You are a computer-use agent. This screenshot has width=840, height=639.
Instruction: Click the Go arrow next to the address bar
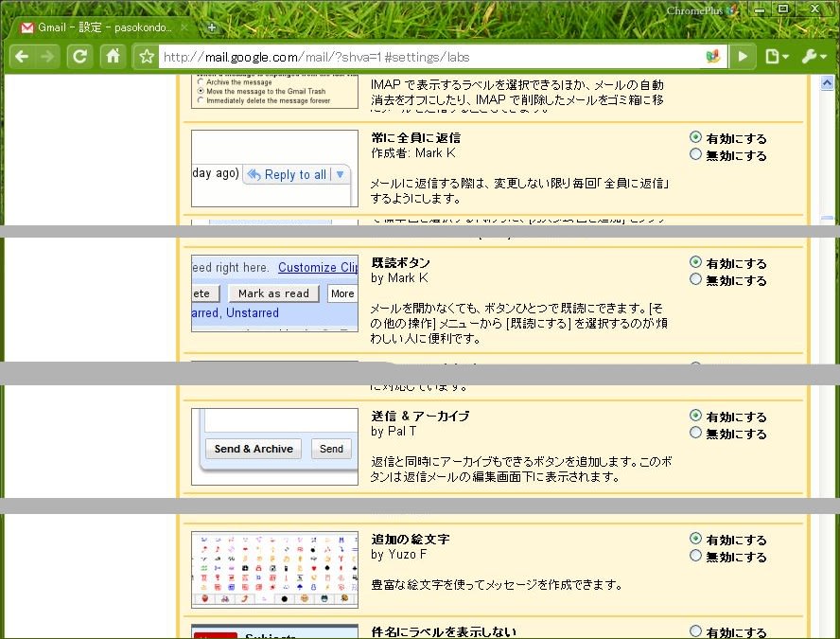point(743,57)
